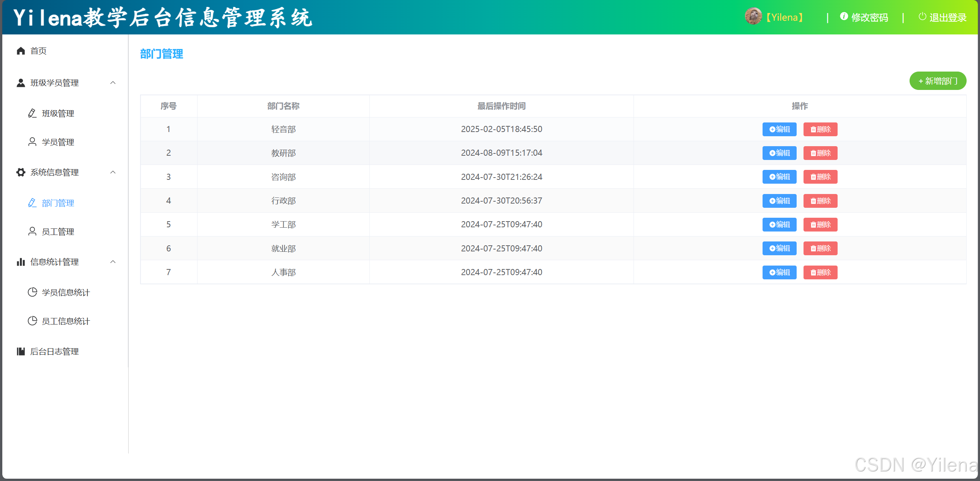The height and width of the screenshot is (481, 980).
Task: Click the pencil icon beside 班级管理
Action: tap(33, 113)
